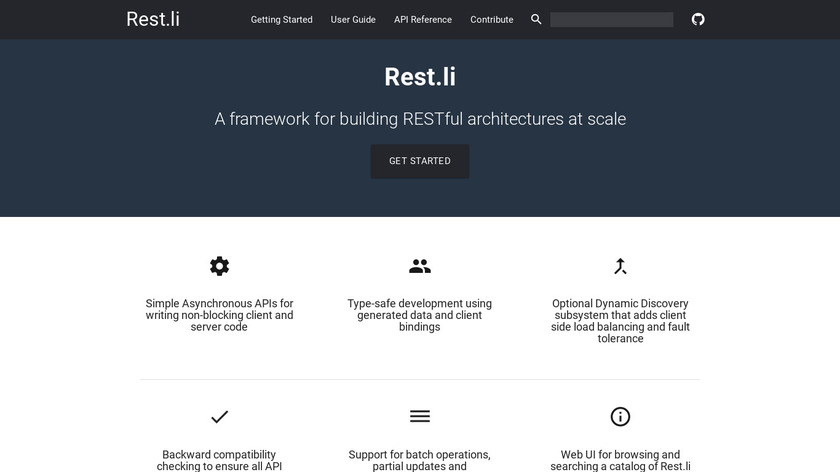
Task: Click the large Rest.li hero heading
Action: pyautogui.click(x=420, y=77)
